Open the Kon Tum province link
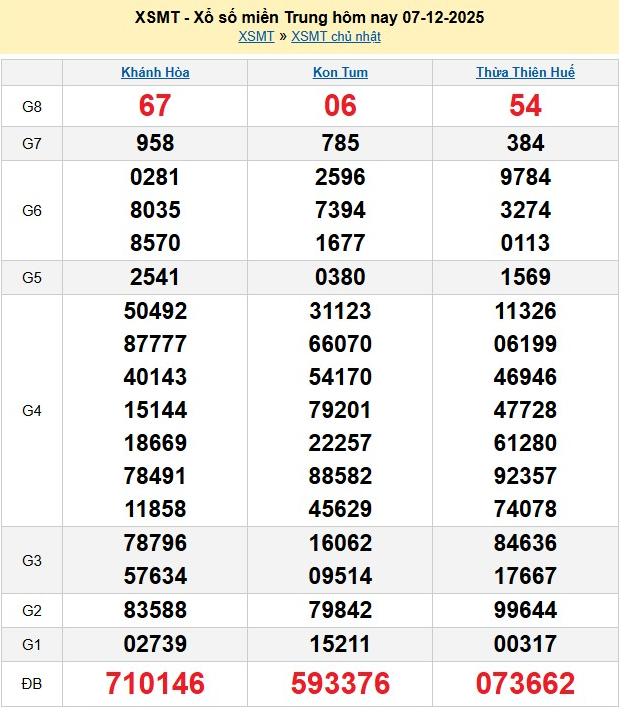The height and width of the screenshot is (707, 619). pos(340,72)
